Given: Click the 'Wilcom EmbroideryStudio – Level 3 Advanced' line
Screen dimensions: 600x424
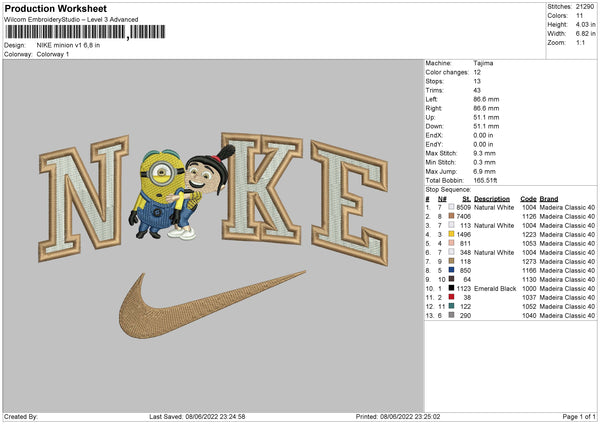Looking at the screenshot, I should tap(71, 20).
